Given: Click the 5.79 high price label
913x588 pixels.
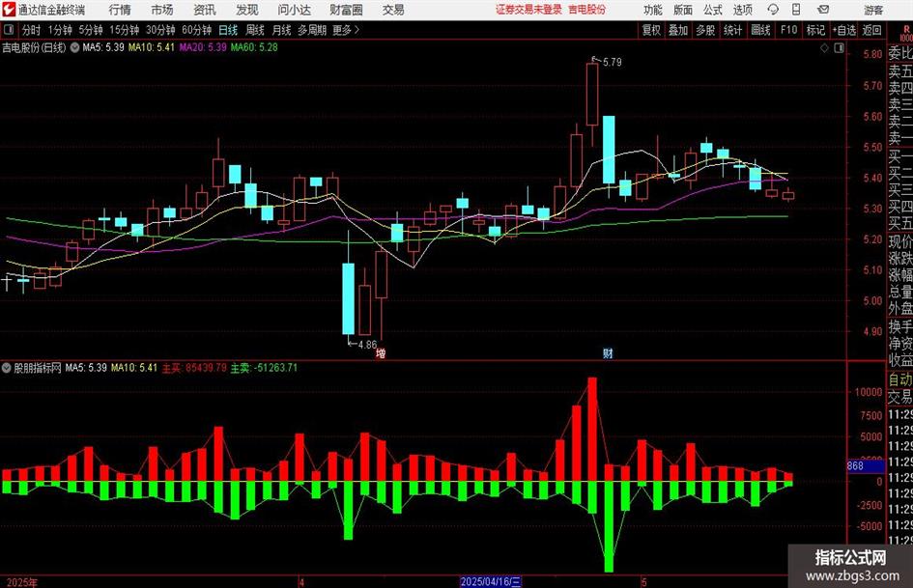Looking at the screenshot, I should click(x=612, y=62).
